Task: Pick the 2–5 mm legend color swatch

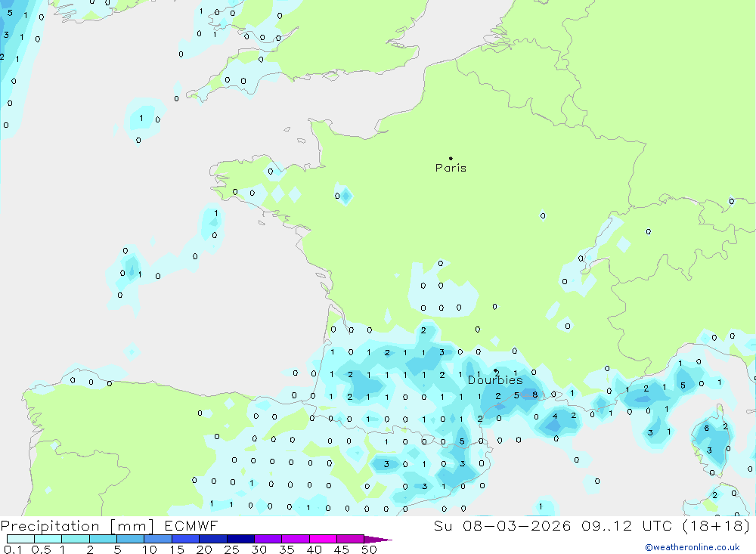Action: click(103, 539)
